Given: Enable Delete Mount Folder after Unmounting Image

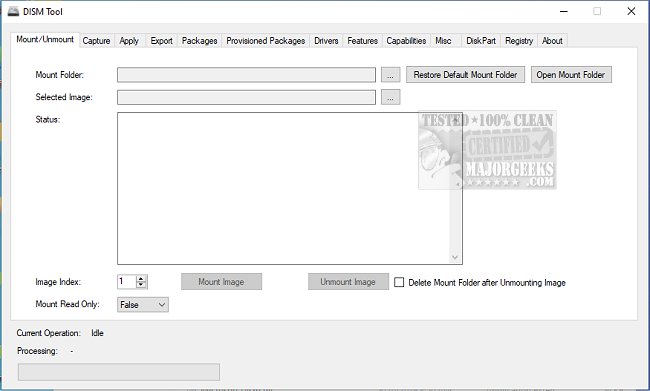Looking at the screenshot, I should pyautogui.click(x=399, y=282).
